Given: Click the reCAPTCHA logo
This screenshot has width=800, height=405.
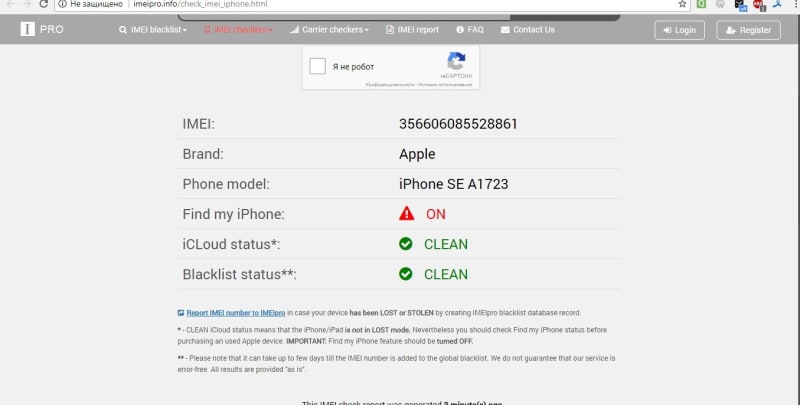Looking at the screenshot, I should pyautogui.click(x=456, y=62).
